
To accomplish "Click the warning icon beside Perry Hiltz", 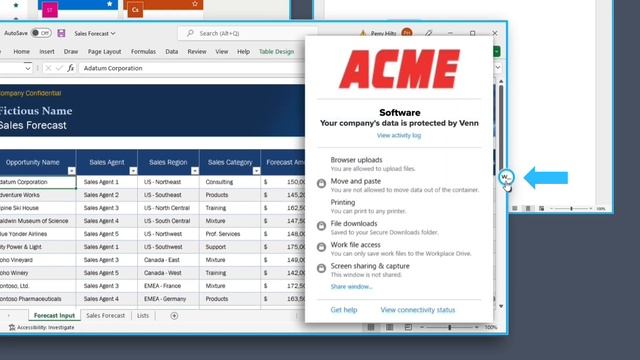I will [362, 33].
